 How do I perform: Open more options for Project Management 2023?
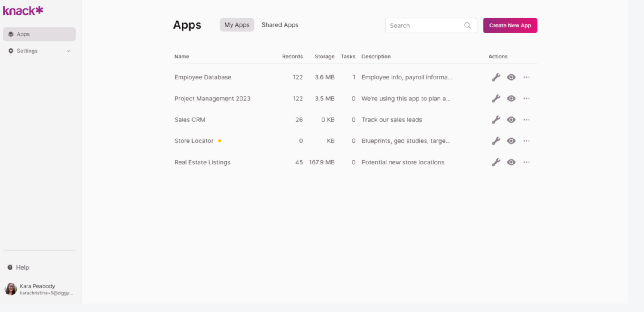tap(526, 98)
